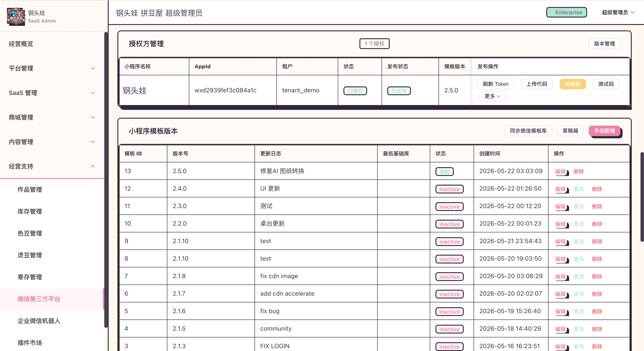Open 色豆管理 page
The image size is (644, 351).
[x=52, y=233]
